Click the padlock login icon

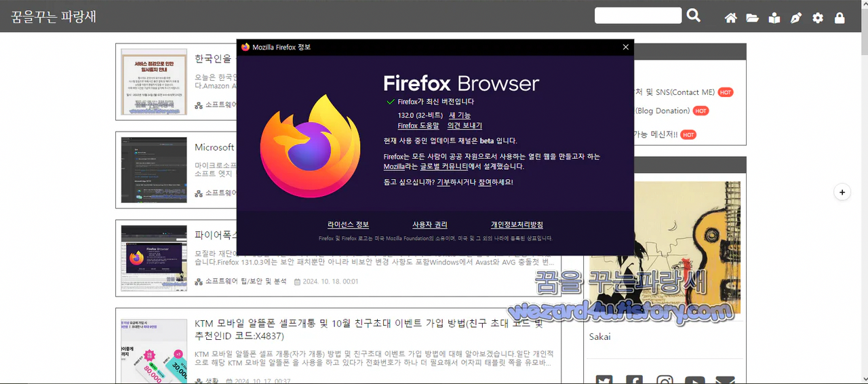(840, 18)
